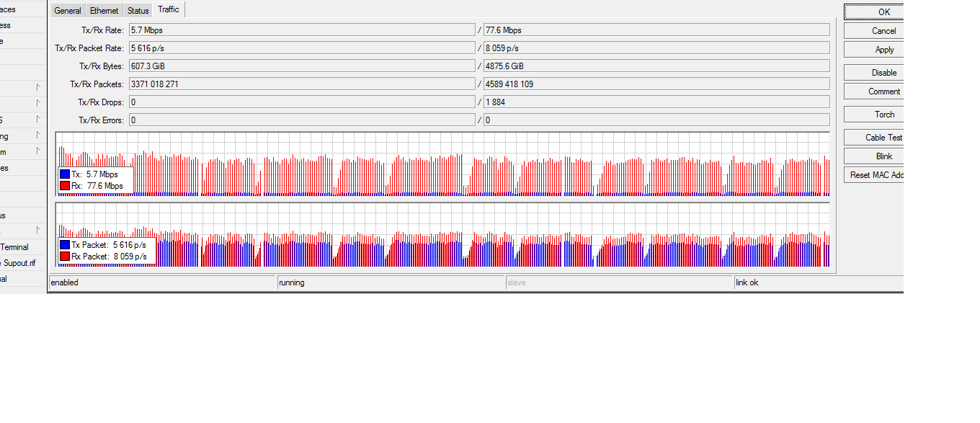980x423 pixels.
Task: Click the Blink button
Action: pyautogui.click(x=873, y=156)
